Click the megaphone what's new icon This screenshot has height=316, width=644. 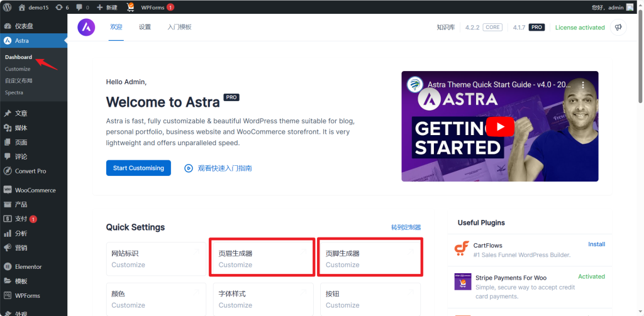(618, 28)
